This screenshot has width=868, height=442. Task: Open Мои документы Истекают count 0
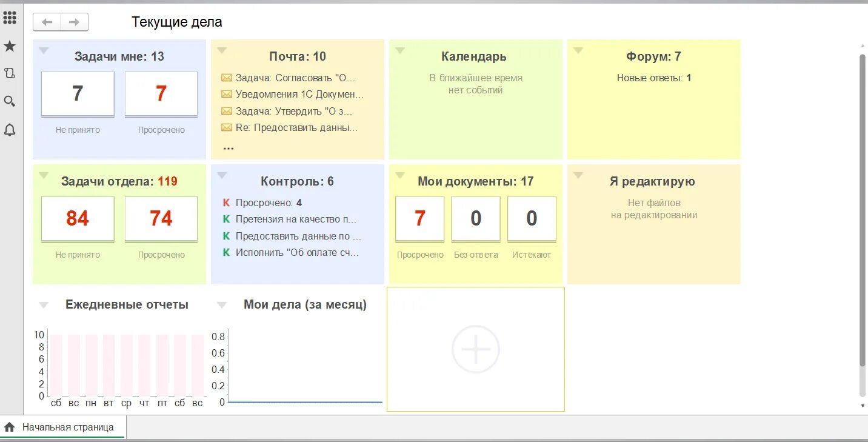click(x=532, y=219)
